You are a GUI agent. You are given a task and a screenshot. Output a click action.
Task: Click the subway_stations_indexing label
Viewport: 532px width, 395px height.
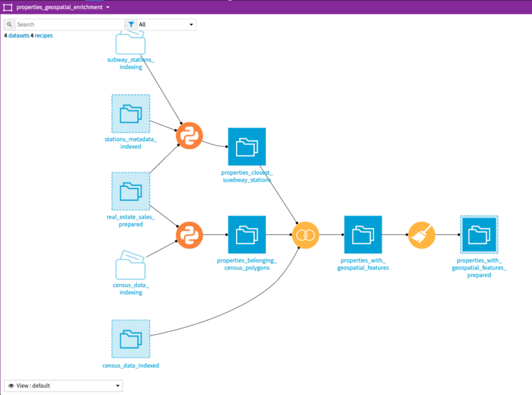pyautogui.click(x=131, y=63)
